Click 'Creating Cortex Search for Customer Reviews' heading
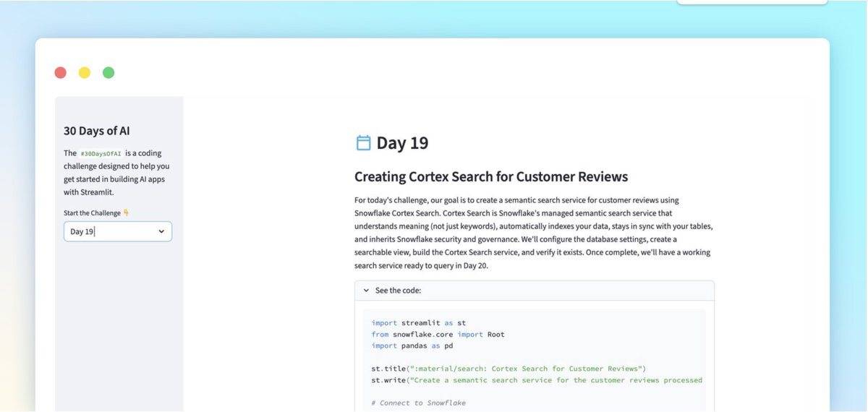The width and height of the screenshot is (868, 412). pos(491,176)
